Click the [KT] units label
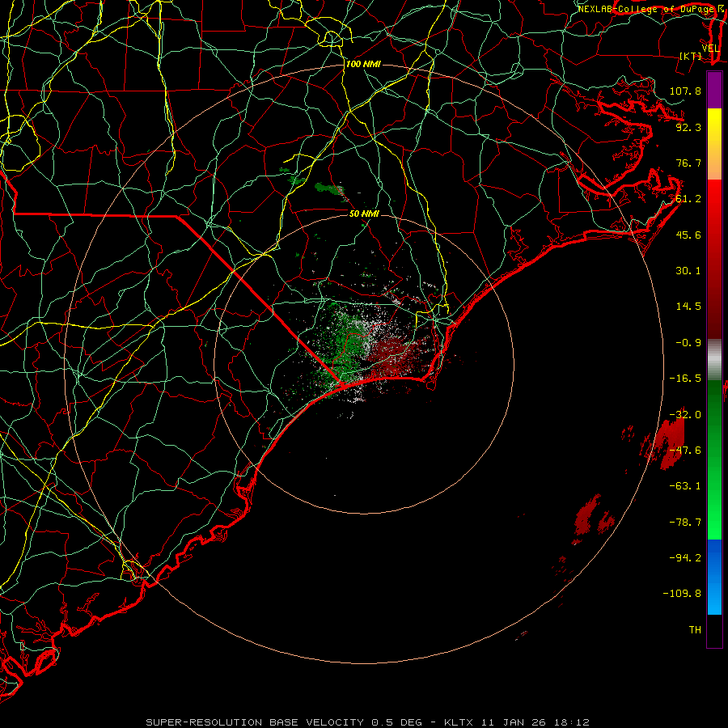 (690, 56)
